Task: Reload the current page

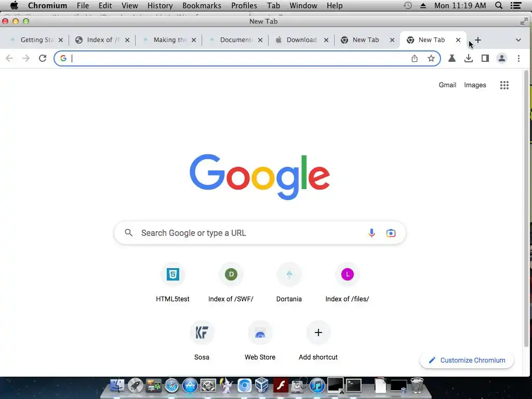Action: (43, 58)
